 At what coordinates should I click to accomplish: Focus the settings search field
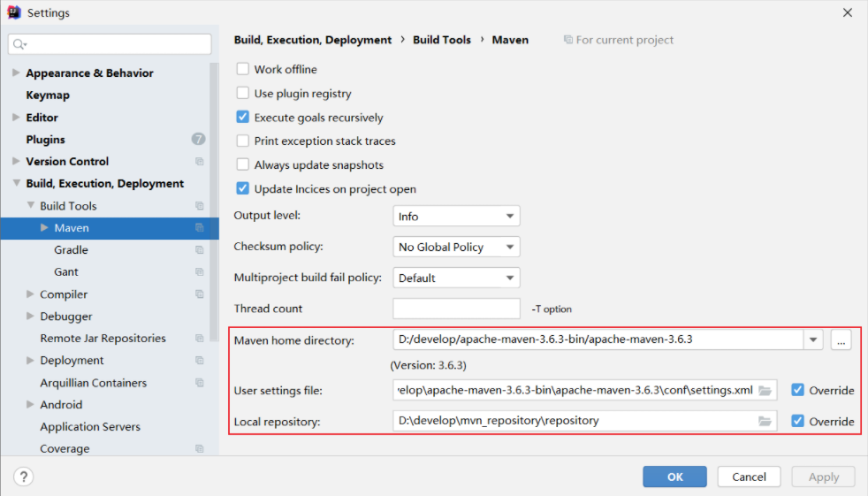click(110, 43)
